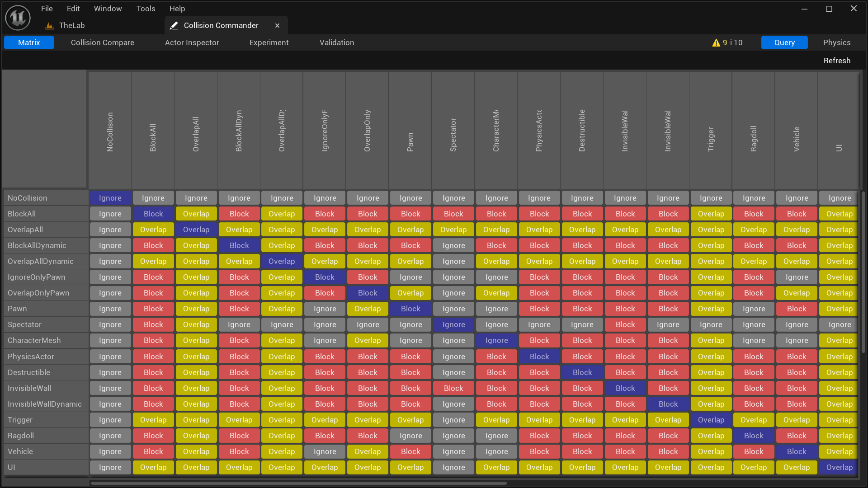Toggle UI response in the OverlapAll column
The image size is (868, 488).
tap(196, 467)
